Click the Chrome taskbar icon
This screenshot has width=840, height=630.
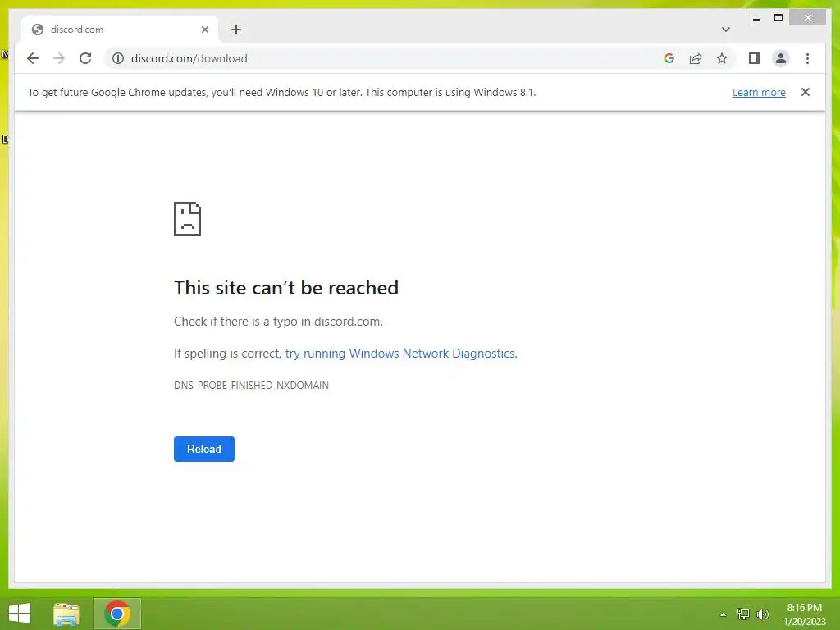pos(117,614)
